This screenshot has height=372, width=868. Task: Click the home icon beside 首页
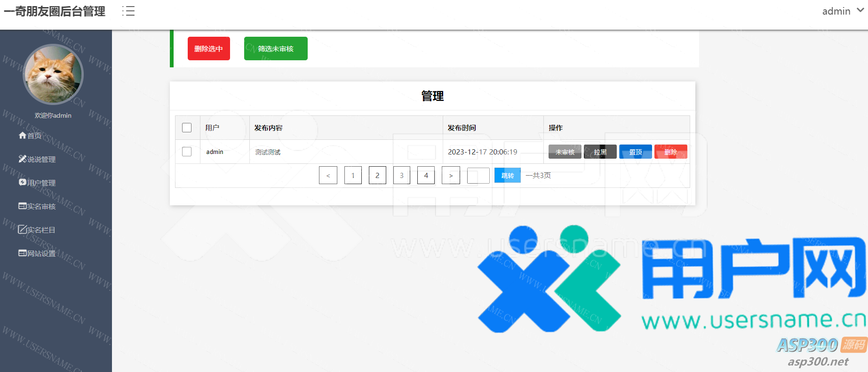(x=23, y=136)
